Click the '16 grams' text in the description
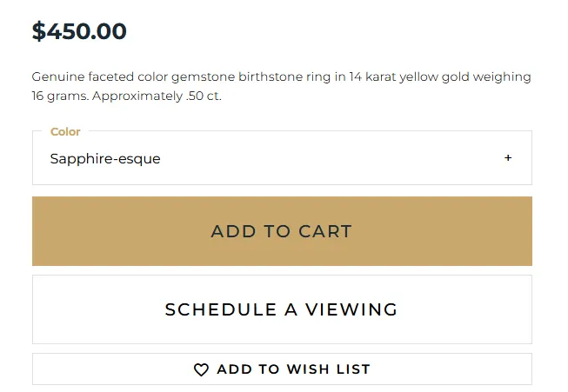This screenshot has width=568, height=392. (x=57, y=96)
